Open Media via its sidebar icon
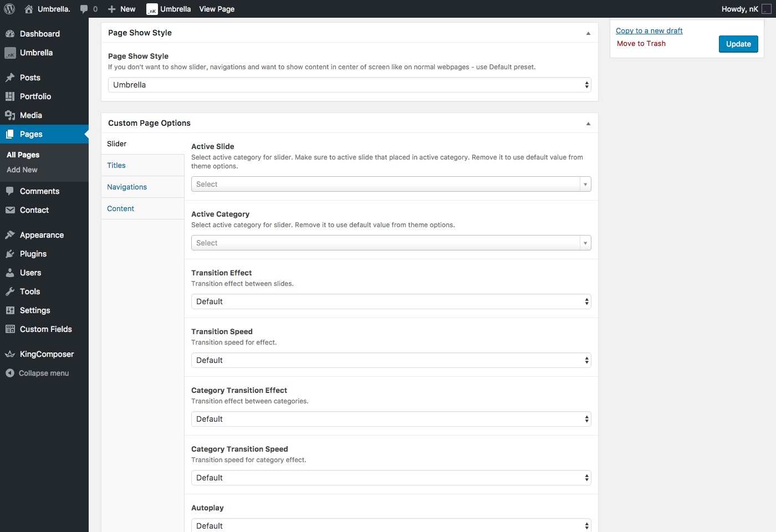The image size is (776, 532). pos(10,115)
